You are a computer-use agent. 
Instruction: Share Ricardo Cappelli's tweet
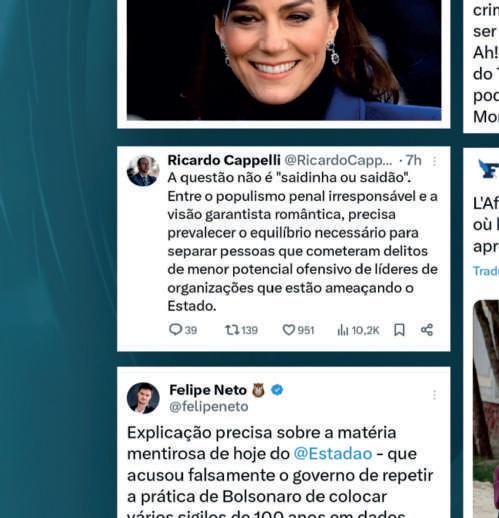tap(427, 330)
